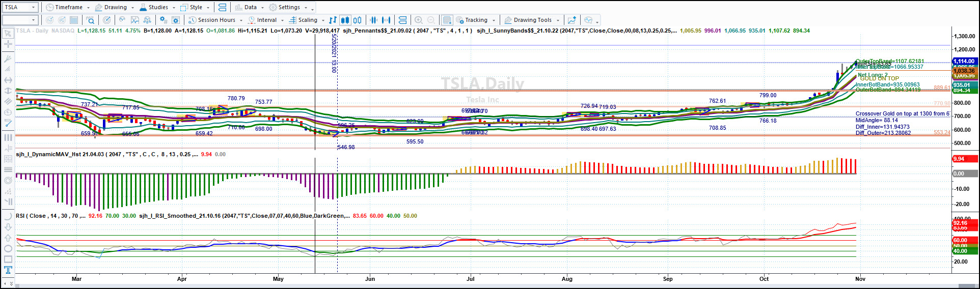This screenshot has height=289, width=980.
Task: Toggle the grid selection icon before Tracking
Action: coord(447,20)
